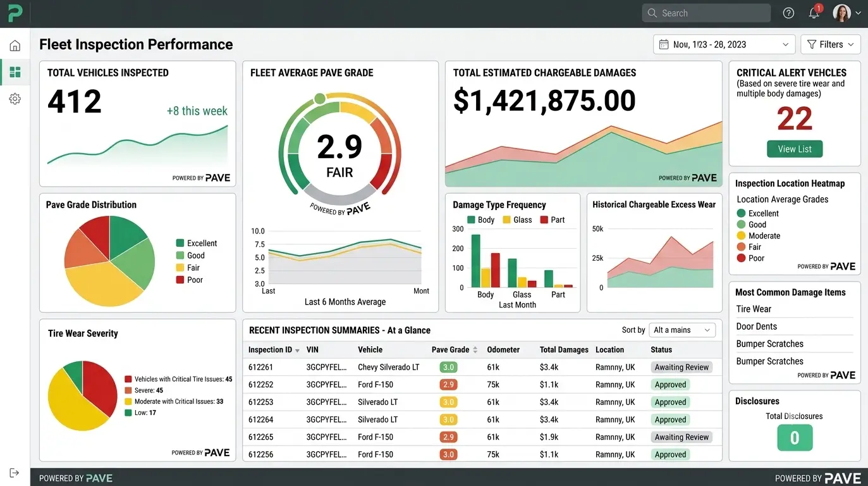Image resolution: width=868 pixels, height=486 pixels.
Task: Click Chevy Silverado LT vehicle cell
Action: (x=388, y=367)
